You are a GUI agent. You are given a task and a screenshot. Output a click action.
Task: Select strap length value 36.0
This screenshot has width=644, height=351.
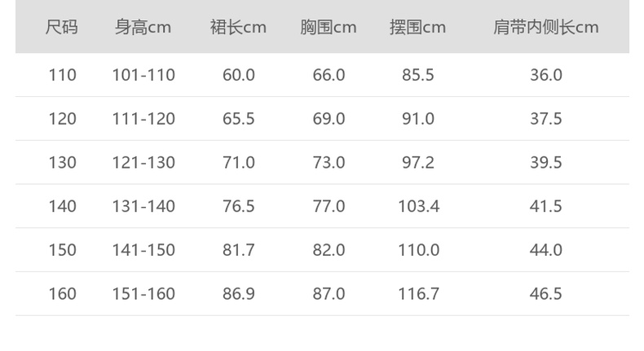coord(545,75)
